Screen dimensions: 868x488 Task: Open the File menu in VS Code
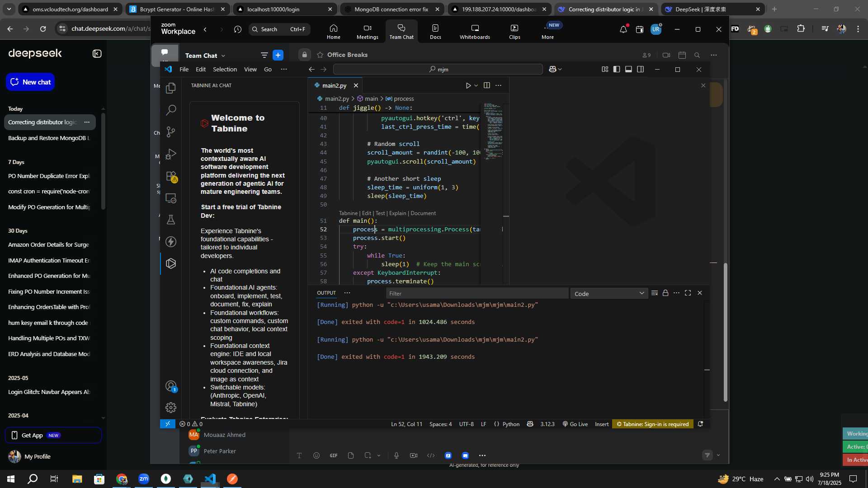coord(184,69)
